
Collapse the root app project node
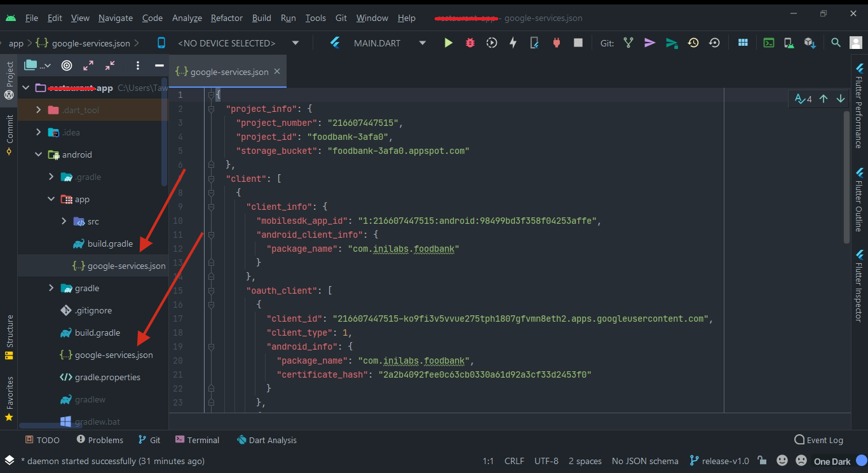(x=26, y=88)
